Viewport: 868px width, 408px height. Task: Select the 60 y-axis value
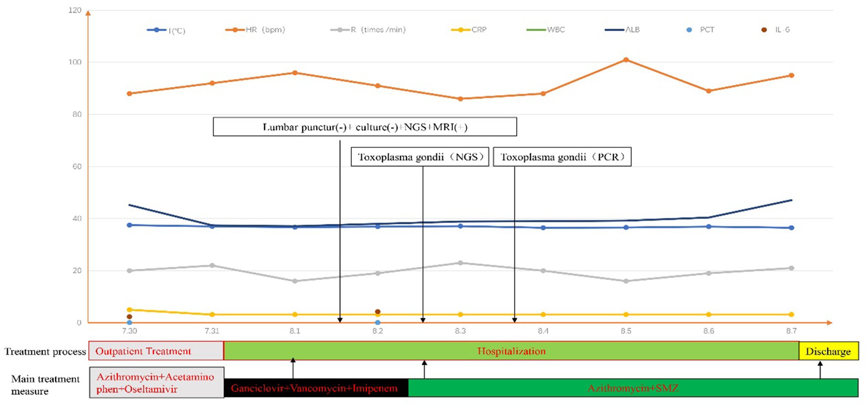pyautogui.click(x=77, y=166)
